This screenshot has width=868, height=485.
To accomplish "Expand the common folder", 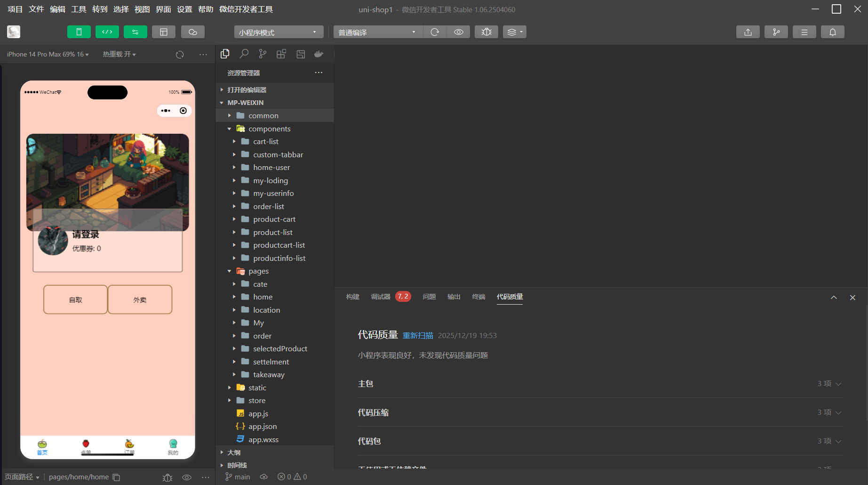I will point(275,116).
